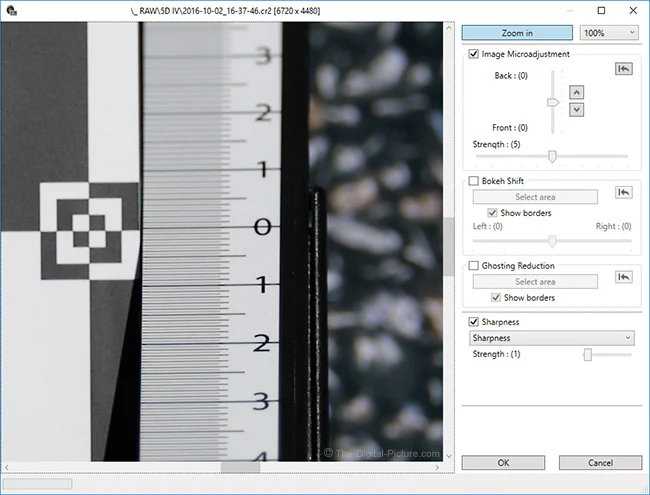Open the Sharpness type dropdown
This screenshot has width=650, height=495.
(552, 338)
